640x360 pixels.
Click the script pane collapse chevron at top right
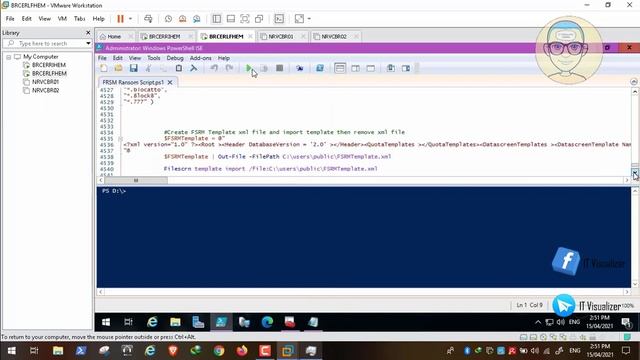[634, 82]
